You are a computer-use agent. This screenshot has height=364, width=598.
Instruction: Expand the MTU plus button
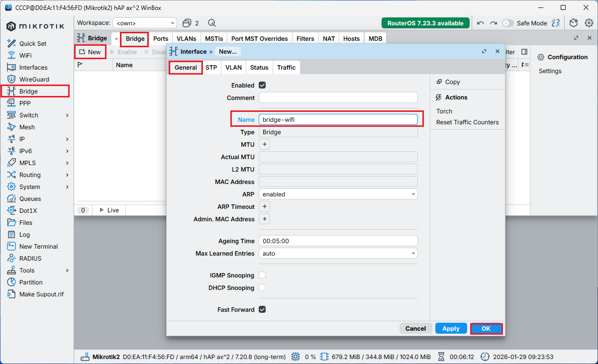coord(265,145)
